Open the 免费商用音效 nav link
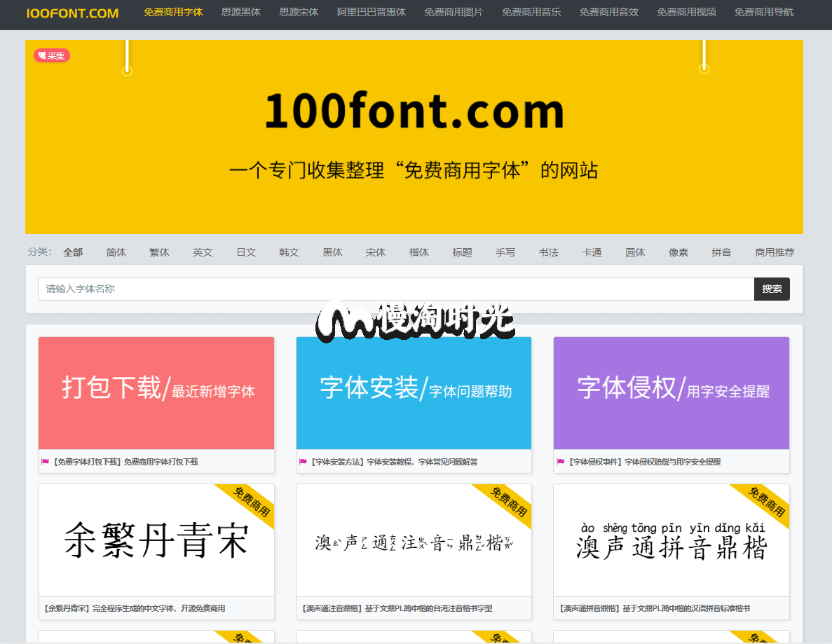This screenshot has width=832, height=644. [x=608, y=12]
